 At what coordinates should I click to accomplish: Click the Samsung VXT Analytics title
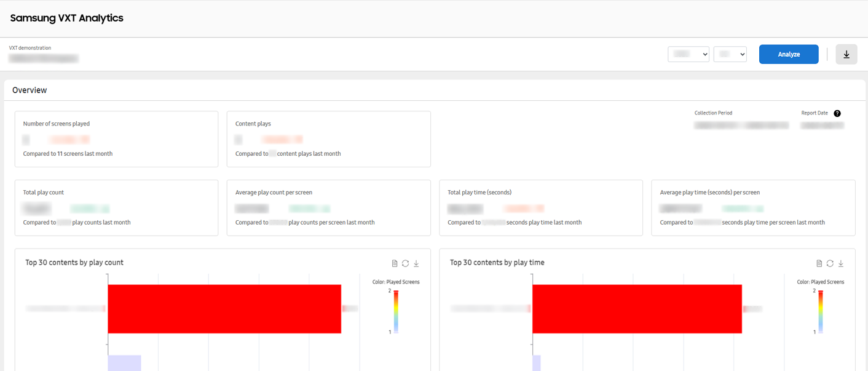click(67, 18)
